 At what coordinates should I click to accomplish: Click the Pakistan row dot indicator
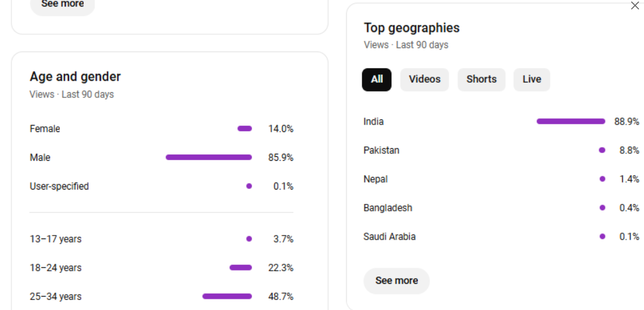602,150
